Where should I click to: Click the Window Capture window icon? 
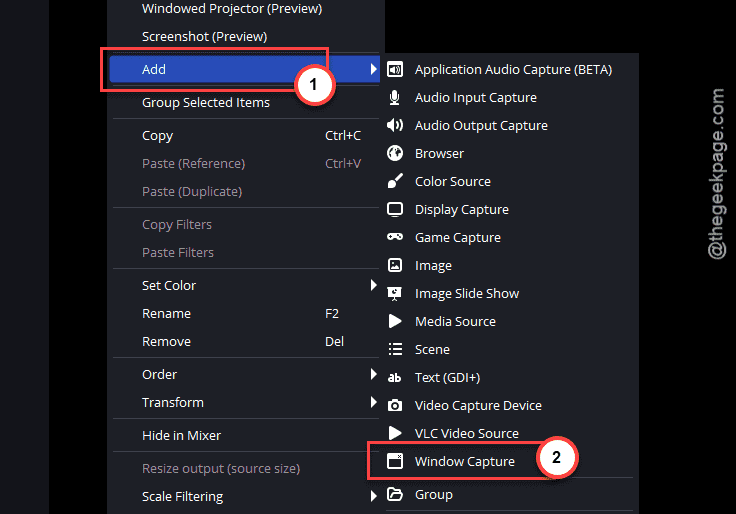pos(395,461)
